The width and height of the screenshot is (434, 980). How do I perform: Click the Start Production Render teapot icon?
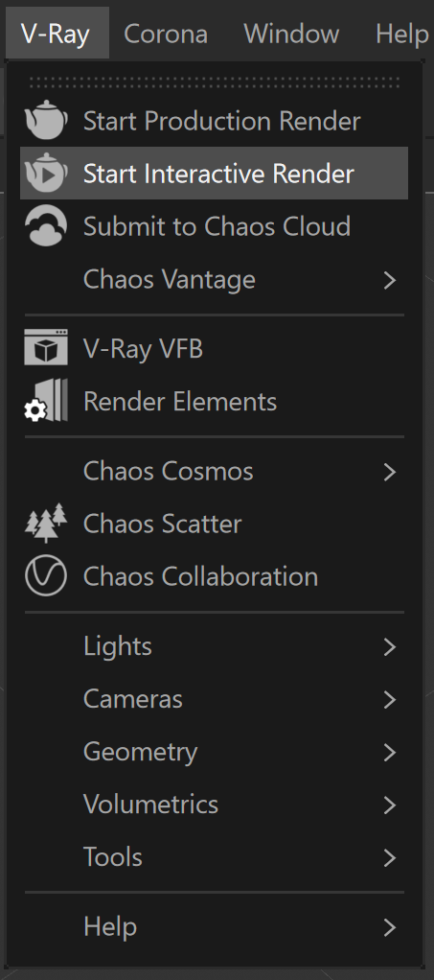pyautogui.click(x=46, y=120)
